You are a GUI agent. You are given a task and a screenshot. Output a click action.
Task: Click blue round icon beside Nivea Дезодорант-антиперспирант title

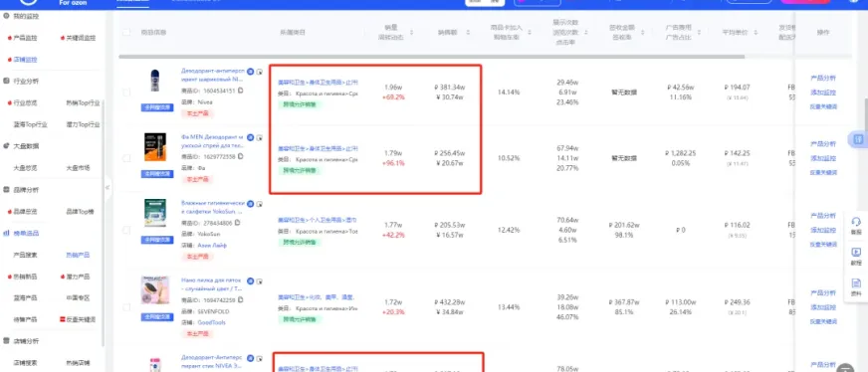tap(250, 72)
